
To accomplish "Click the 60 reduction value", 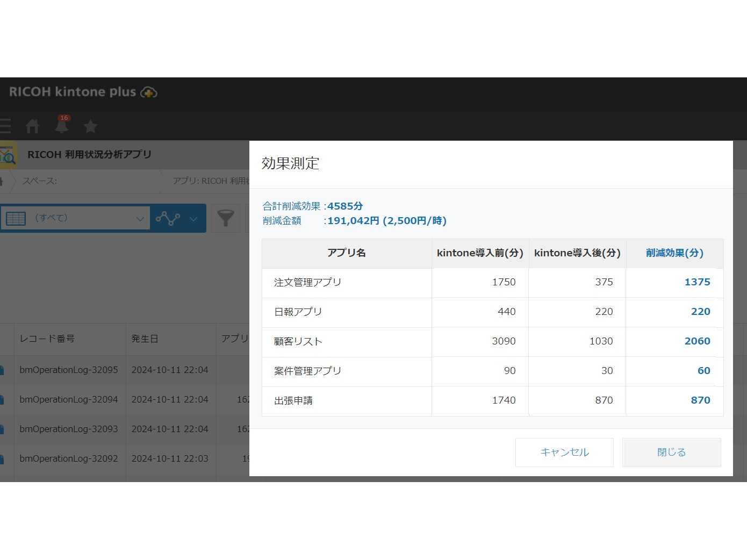I will pyautogui.click(x=703, y=371).
